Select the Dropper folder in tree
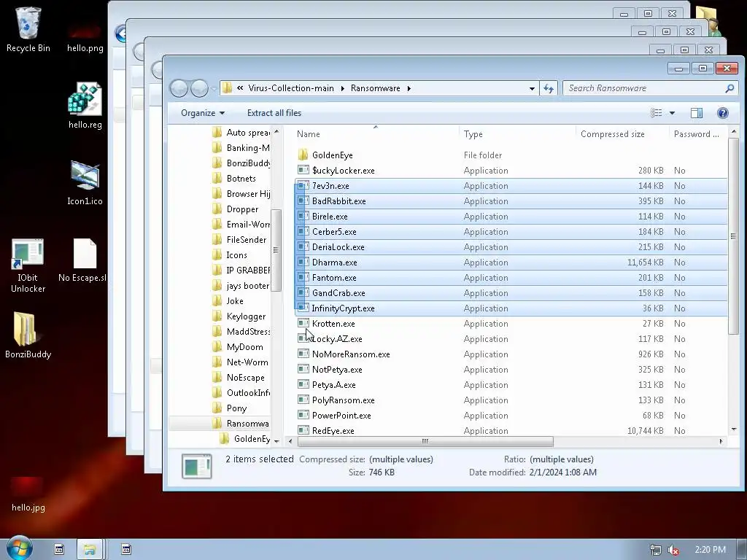Image resolution: width=747 pixels, height=560 pixels. click(242, 209)
